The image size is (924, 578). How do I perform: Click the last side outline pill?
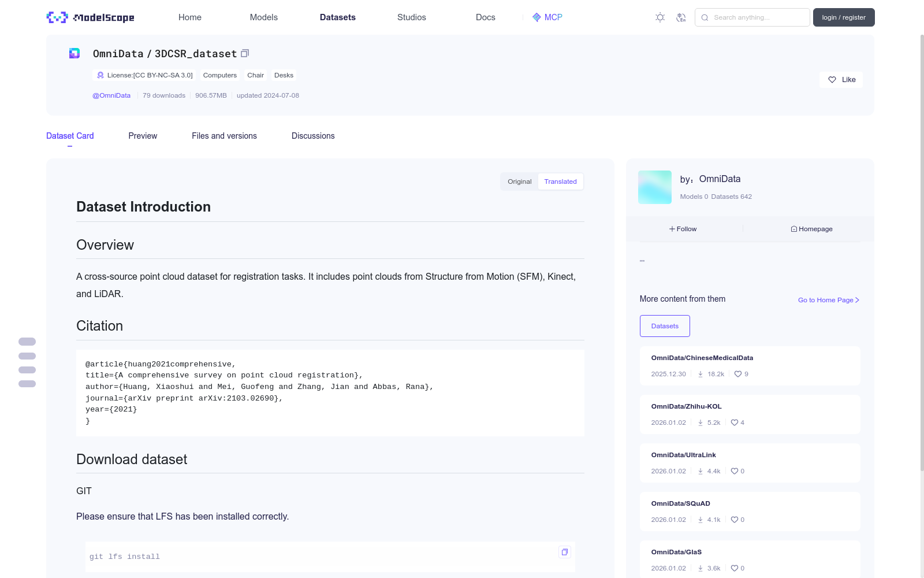[27, 384]
